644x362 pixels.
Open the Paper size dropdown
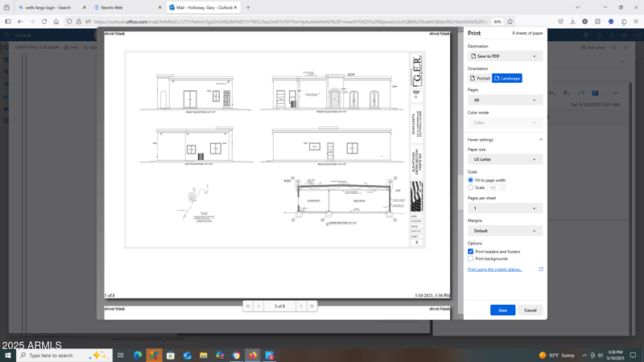tap(505, 159)
